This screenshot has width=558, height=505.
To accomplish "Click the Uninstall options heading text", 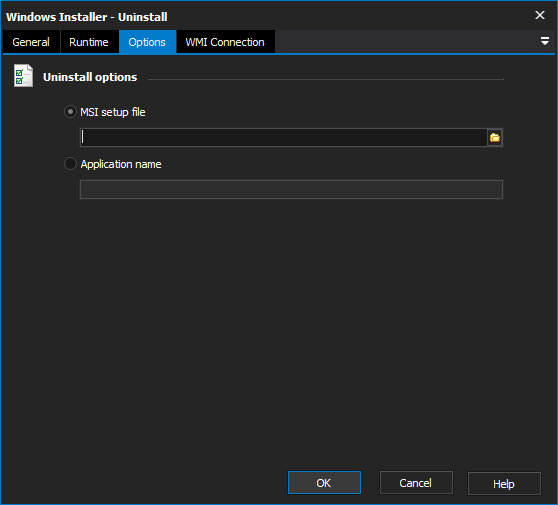I will 90,77.
